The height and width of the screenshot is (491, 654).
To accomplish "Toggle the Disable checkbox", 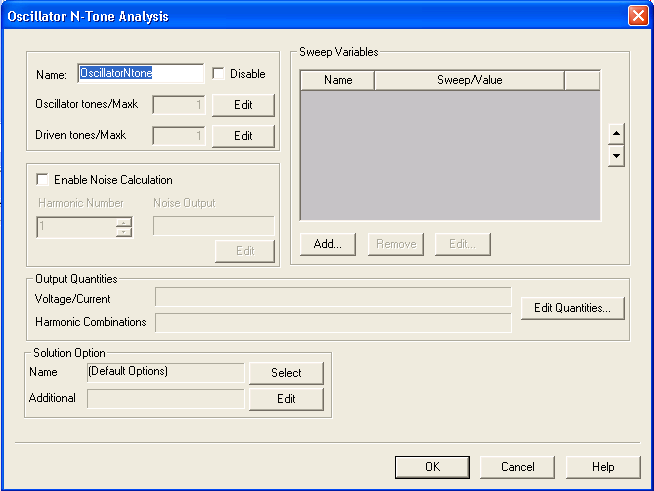I will click(x=218, y=73).
